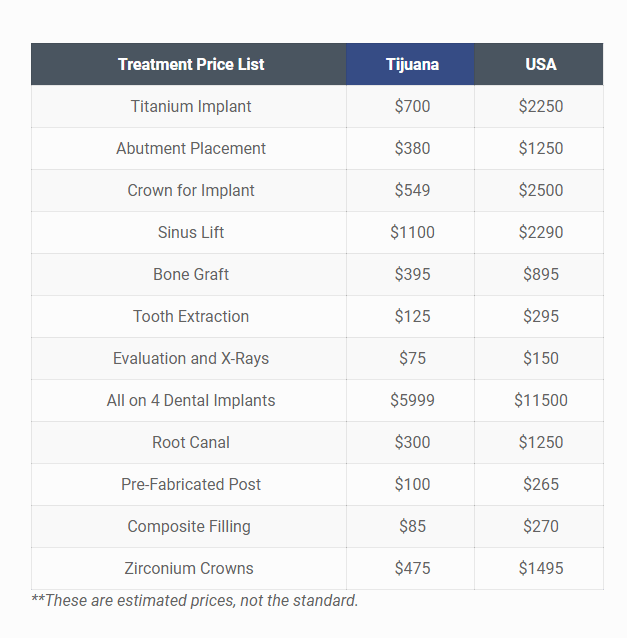Click the $700 Tijuana implant price
The height and width of the screenshot is (638, 627).
412,106
